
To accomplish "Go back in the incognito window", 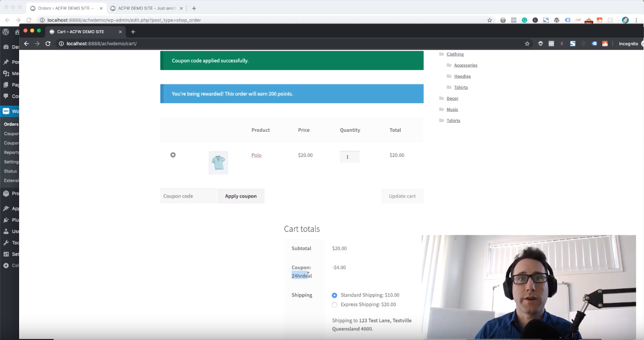I will (x=26, y=44).
